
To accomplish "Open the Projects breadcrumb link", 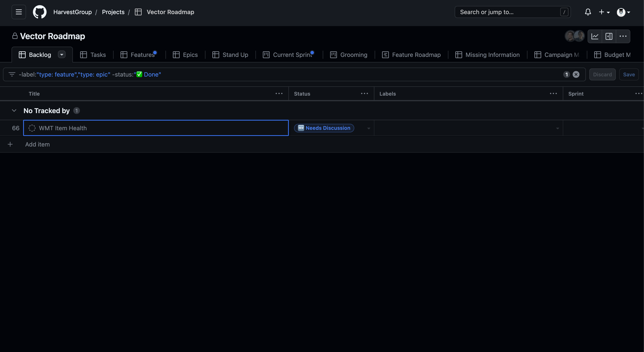I will [x=113, y=12].
